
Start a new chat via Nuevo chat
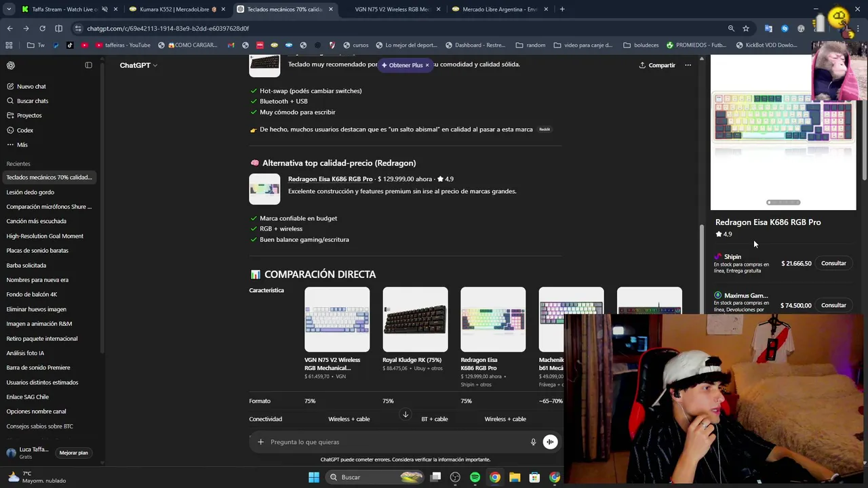click(x=31, y=86)
